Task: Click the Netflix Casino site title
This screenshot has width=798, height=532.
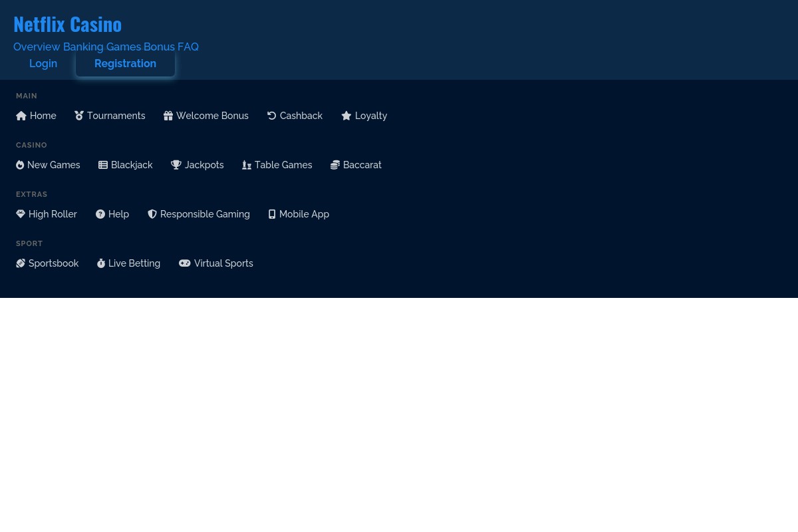Action: point(68,24)
